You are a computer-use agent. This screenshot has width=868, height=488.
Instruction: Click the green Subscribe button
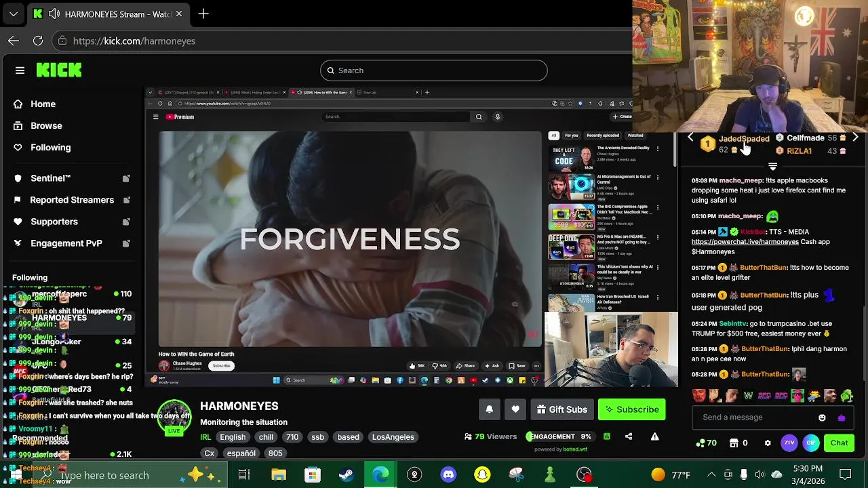(x=632, y=409)
